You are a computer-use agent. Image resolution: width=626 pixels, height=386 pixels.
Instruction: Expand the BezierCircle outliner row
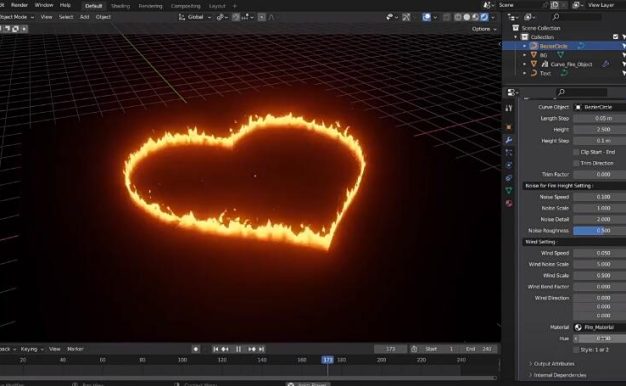(x=525, y=46)
